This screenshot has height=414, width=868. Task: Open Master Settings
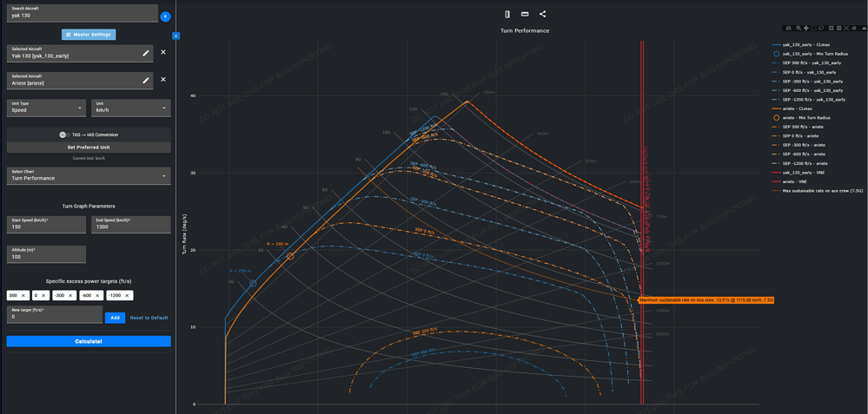89,34
